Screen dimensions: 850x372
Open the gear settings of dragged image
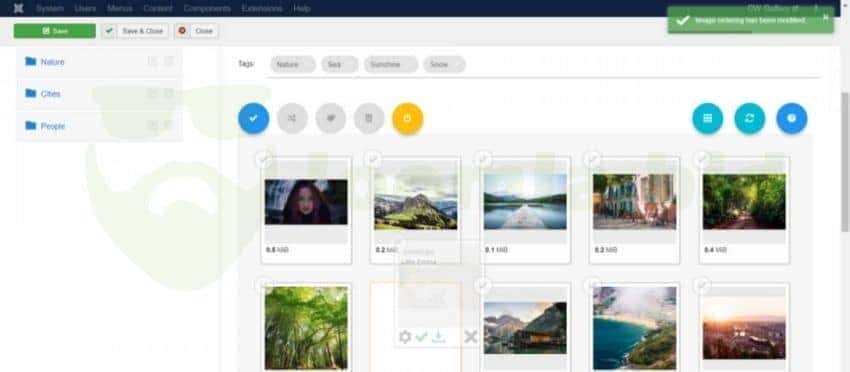[x=405, y=337]
